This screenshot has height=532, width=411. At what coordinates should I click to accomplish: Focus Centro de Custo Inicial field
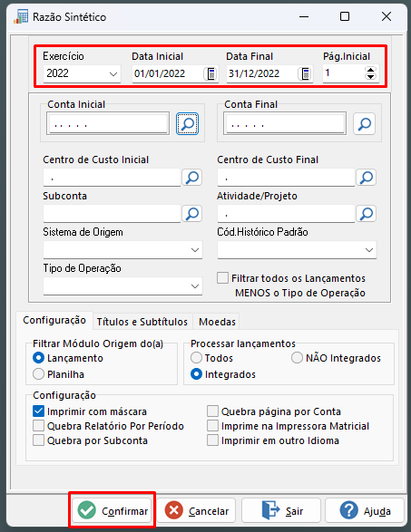click(x=112, y=177)
